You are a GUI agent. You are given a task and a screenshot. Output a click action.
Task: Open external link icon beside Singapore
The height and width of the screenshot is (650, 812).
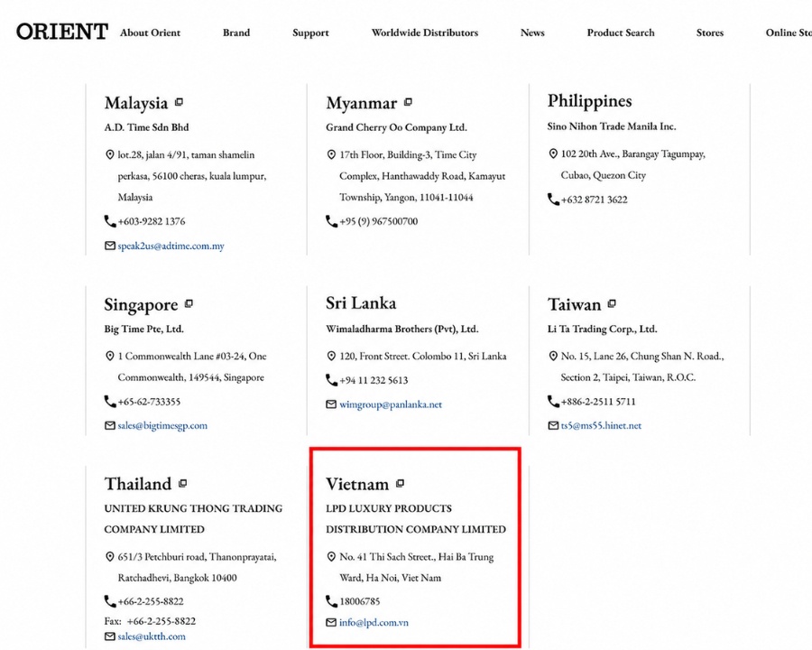click(189, 303)
